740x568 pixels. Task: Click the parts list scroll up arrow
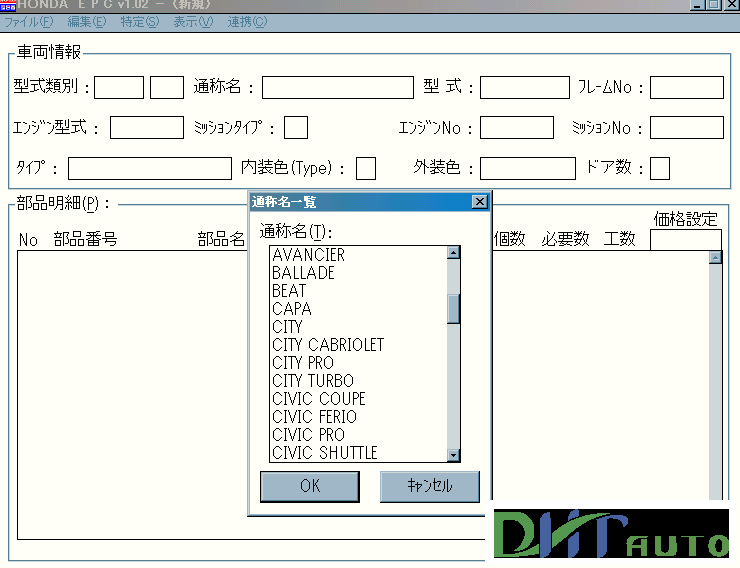click(x=715, y=258)
